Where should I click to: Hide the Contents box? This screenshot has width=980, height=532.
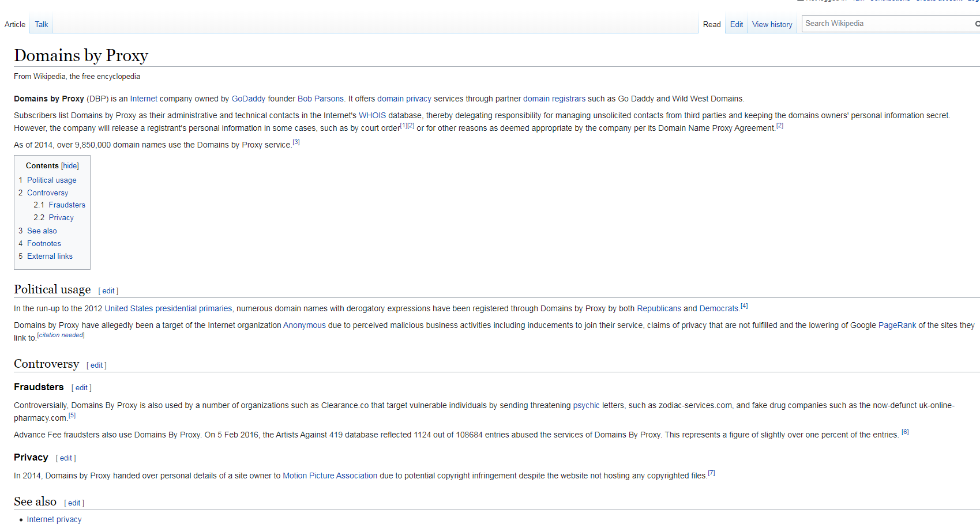(70, 166)
